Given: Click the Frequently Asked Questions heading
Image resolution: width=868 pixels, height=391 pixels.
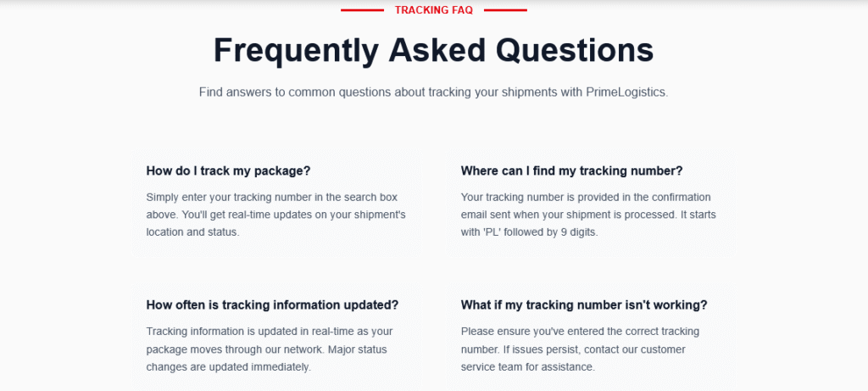Looking at the screenshot, I should click(x=433, y=50).
